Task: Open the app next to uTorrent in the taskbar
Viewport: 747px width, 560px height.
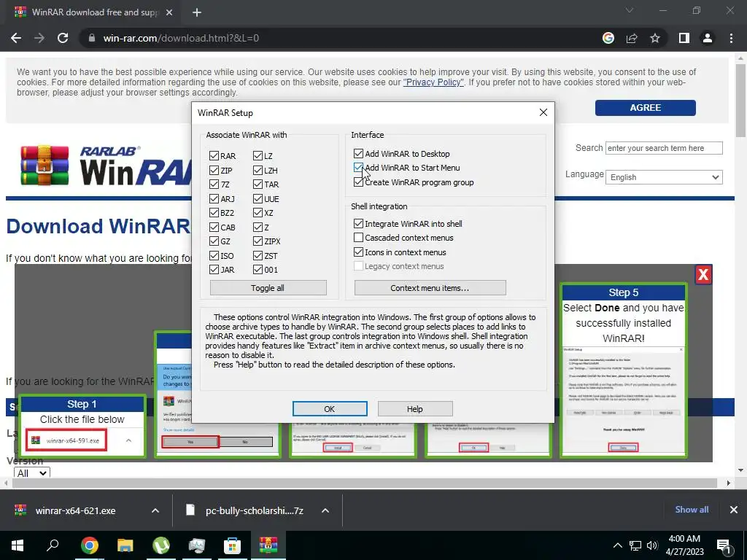Action: [197, 545]
